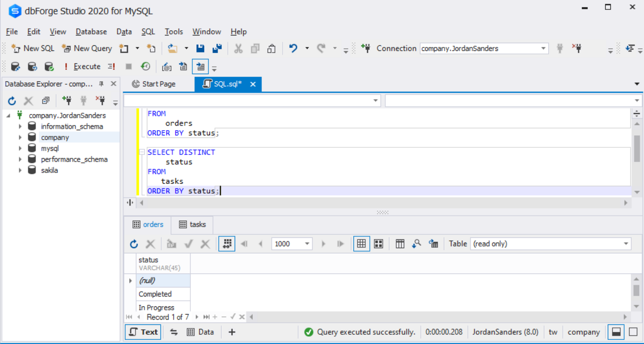
Task: Switch to Card View in the results pane
Action: 378,244
